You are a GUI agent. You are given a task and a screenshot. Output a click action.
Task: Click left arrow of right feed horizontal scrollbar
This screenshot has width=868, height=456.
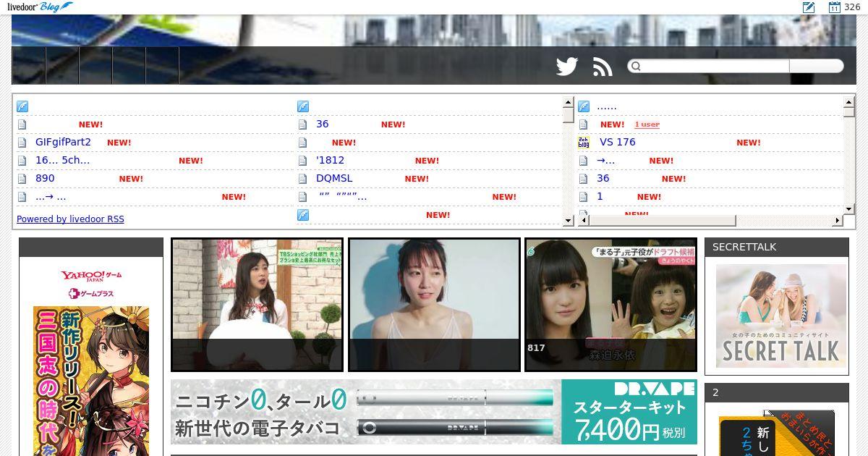[x=583, y=221]
